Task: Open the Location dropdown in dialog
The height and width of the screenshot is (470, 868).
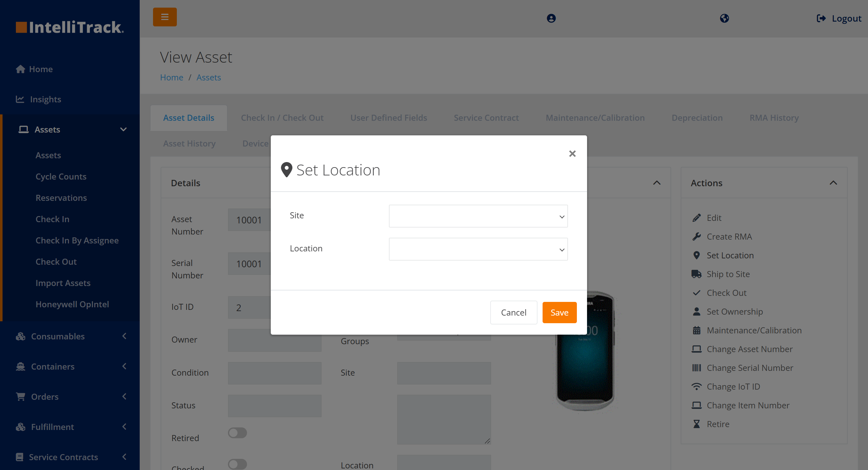Action: [478, 249]
